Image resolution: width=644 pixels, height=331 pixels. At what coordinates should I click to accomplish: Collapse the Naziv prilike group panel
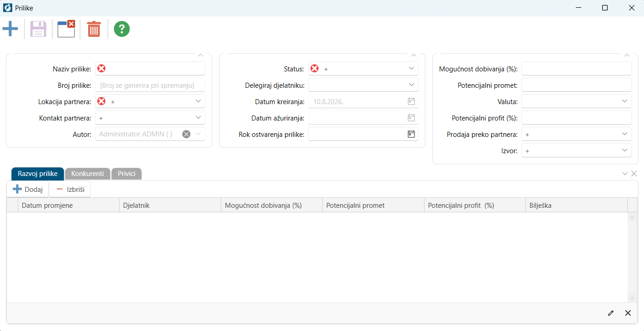(200, 55)
